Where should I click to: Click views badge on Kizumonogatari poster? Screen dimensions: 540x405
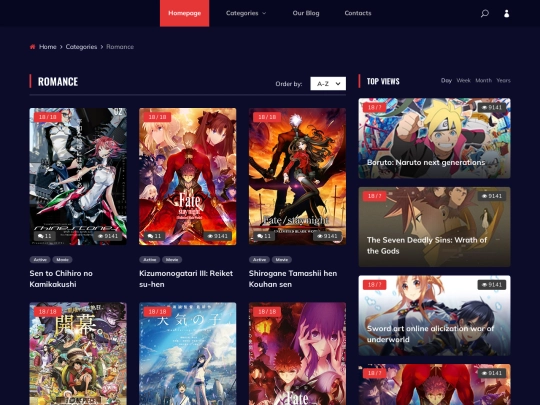click(217, 236)
